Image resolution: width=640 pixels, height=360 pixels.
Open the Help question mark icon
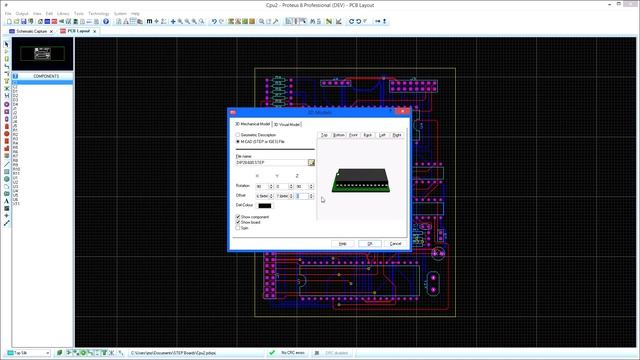point(106,21)
